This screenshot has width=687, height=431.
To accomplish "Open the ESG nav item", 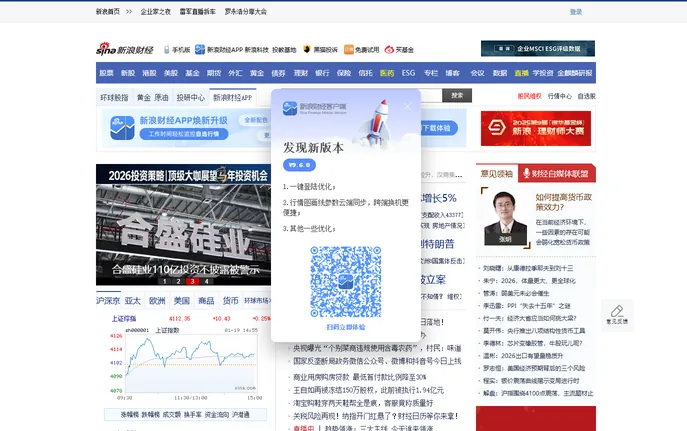I will (x=408, y=73).
